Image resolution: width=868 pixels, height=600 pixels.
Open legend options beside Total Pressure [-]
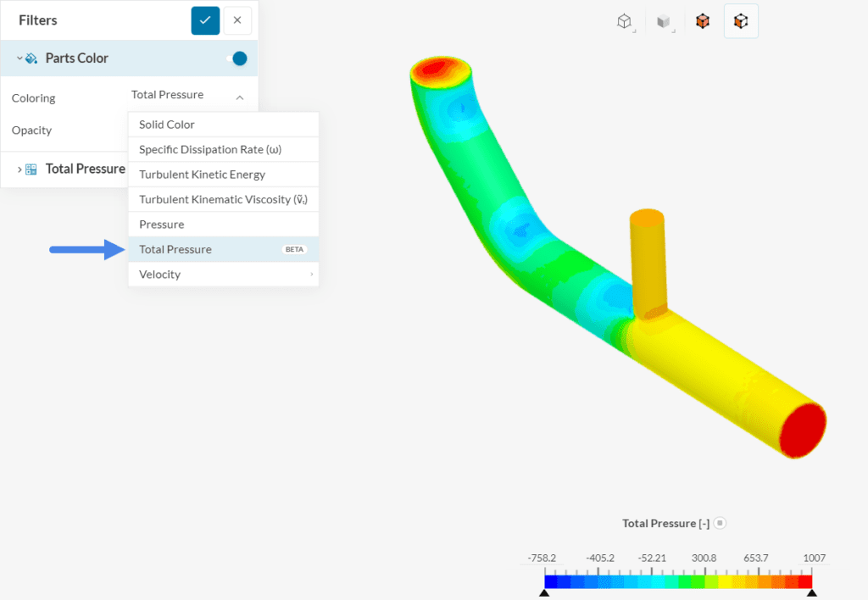(x=719, y=523)
